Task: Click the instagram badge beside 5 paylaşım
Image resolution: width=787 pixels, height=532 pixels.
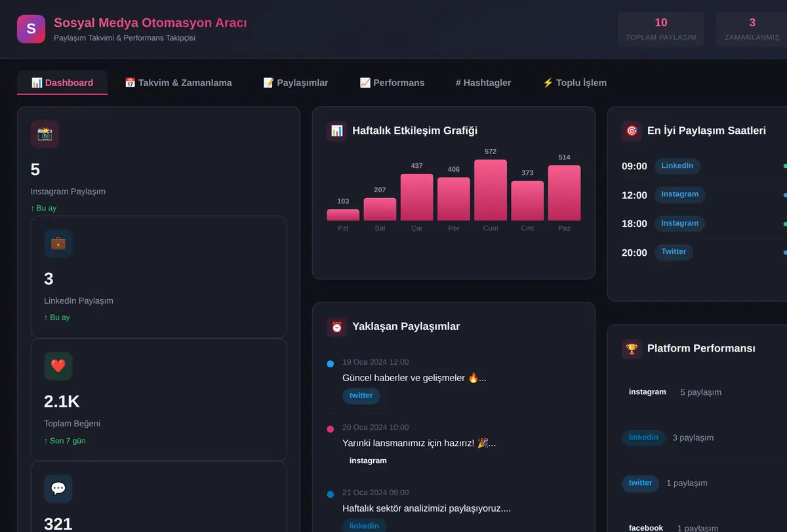Action: click(647, 392)
